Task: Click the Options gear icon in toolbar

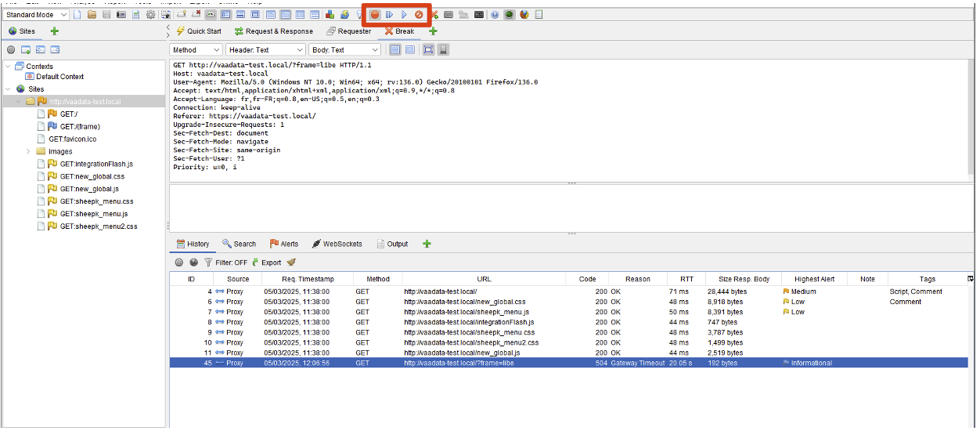Action: (150, 15)
